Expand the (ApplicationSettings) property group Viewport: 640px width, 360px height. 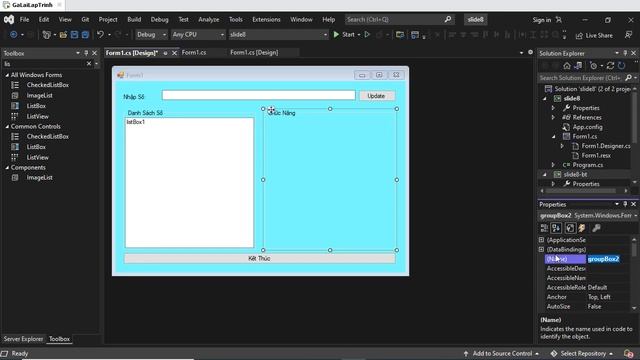pos(541,240)
